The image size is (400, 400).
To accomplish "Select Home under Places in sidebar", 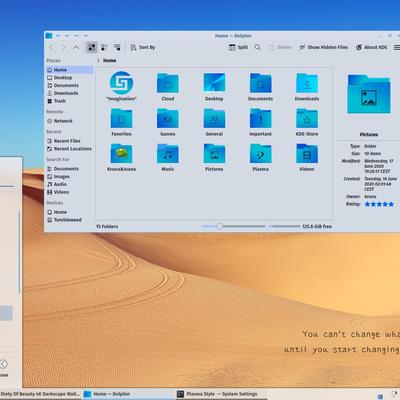I will (69, 70).
